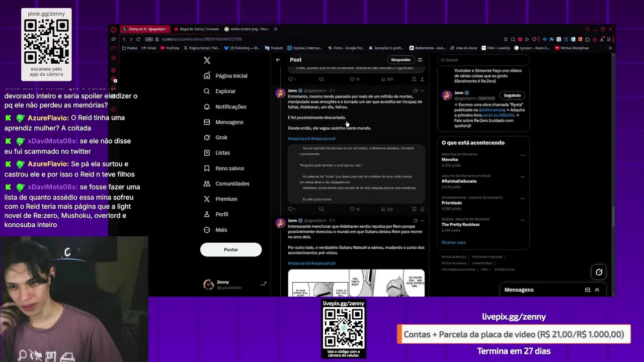Image resolution: width=644 pixels, height=362 pixels.
Task: Open more options for The Pretty Reckless trend
Action: [x=523, y=220]
